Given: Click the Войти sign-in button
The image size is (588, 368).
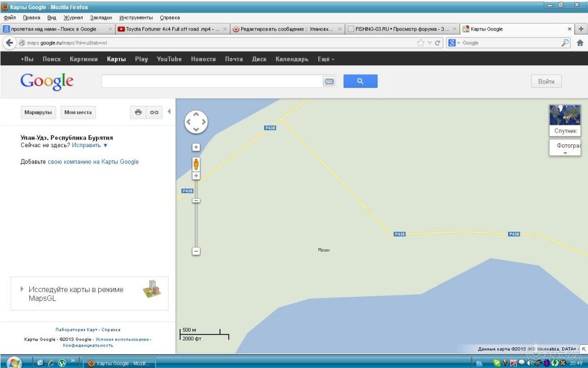Looking at the screenshot, I should coord(546,82).
